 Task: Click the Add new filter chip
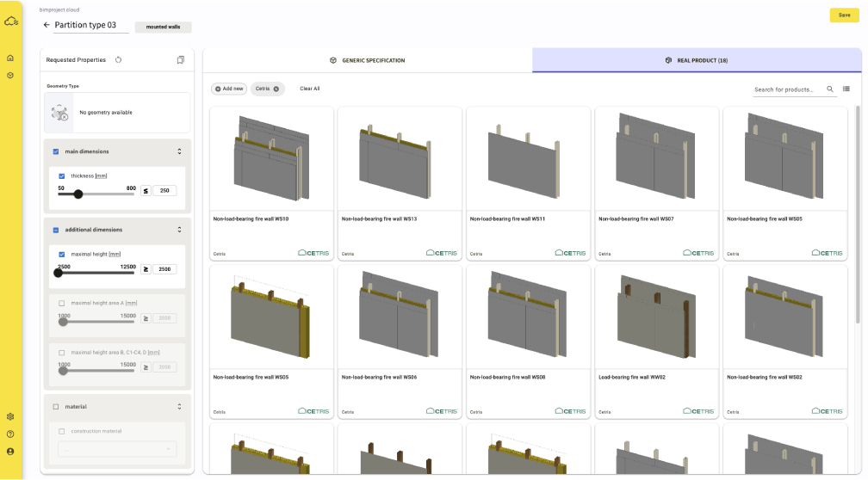(x=229, y=89)
